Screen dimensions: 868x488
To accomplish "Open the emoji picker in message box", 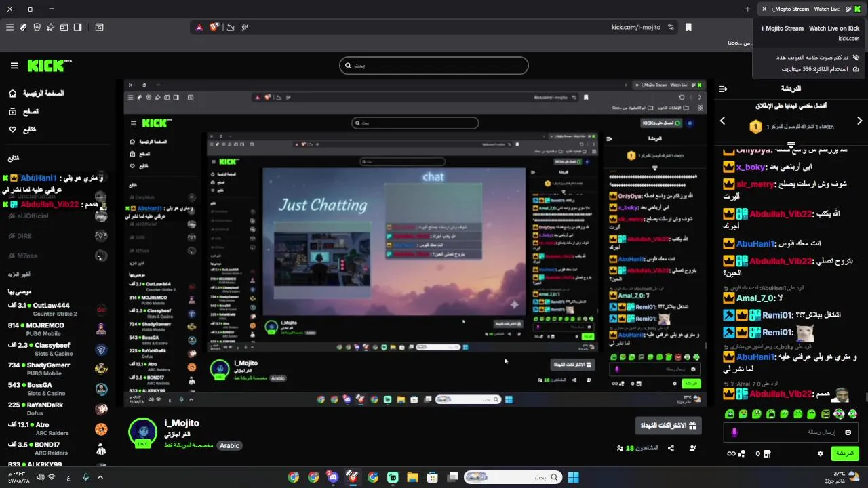I will coord(848,432).
